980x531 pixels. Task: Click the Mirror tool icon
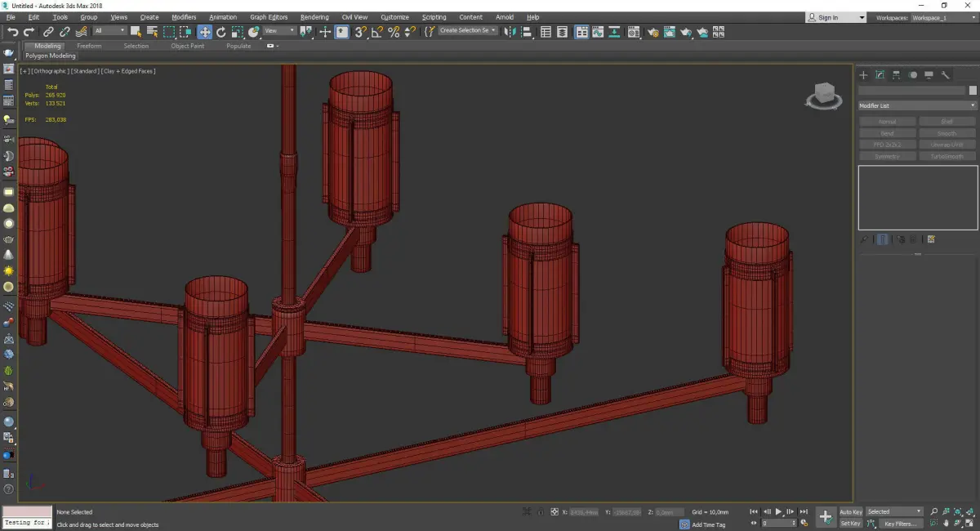(x=510, y=32)
